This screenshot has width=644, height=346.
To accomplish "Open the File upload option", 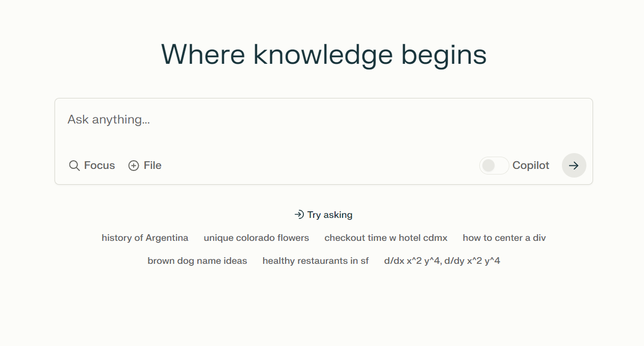I will (x=145, y=165).
